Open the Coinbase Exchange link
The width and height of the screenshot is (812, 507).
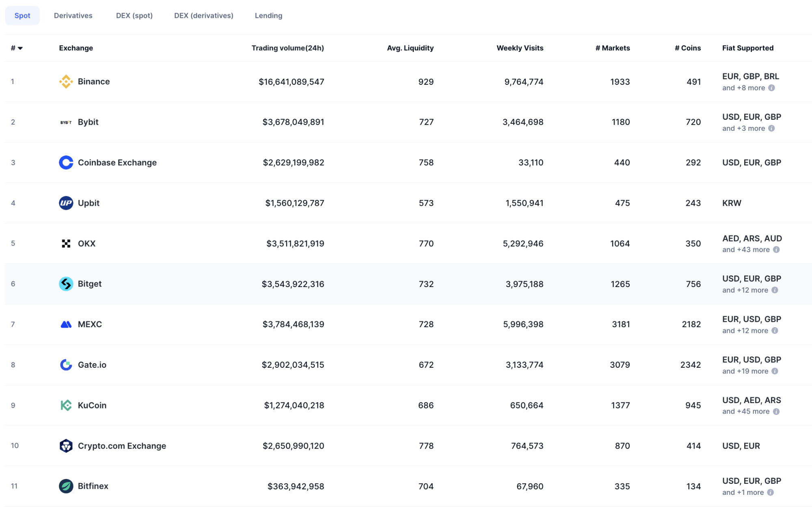coord(117,162)
